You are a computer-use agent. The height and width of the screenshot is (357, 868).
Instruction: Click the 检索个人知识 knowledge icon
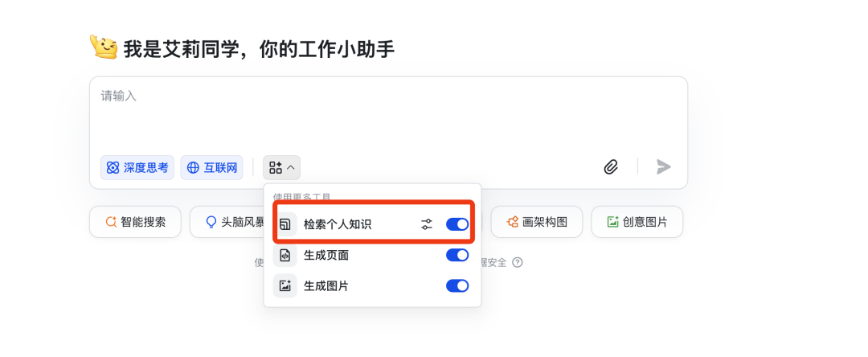pyautogui.click(x=285, y=224)
